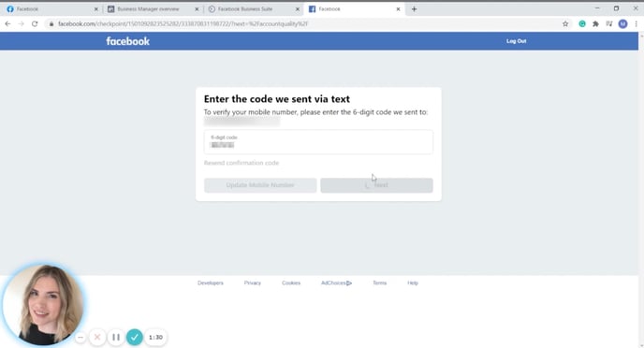Open the Extensions puzzle-piece icon
This screenshot has height=348, width=644.
[x=595, y=23]
